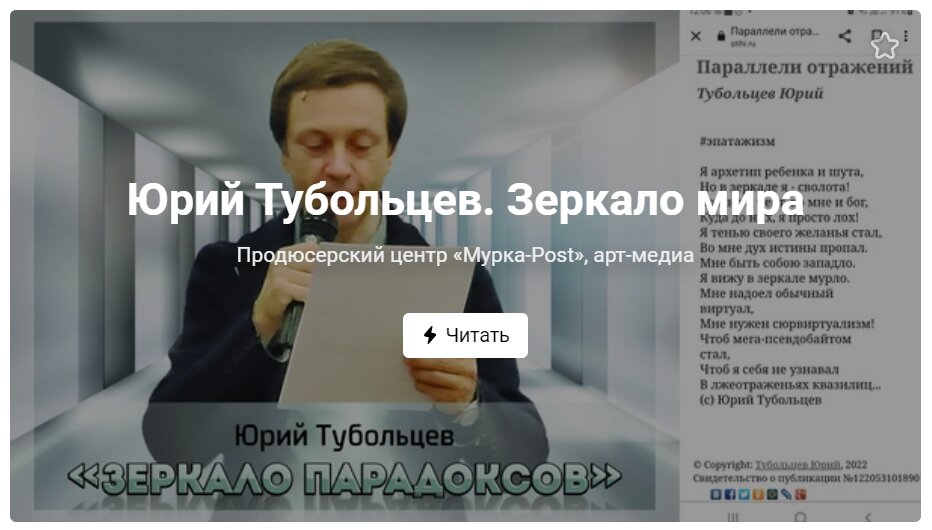Share the poem via VK icon
The width and height of the screenshot is (932, 530).
(715, 494)
